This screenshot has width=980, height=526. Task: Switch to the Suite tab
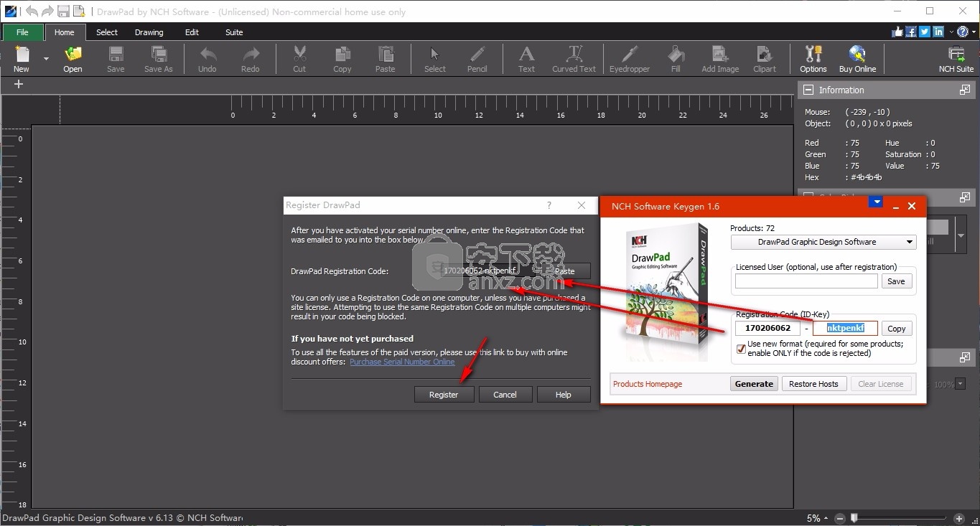[x=234, y=32]
